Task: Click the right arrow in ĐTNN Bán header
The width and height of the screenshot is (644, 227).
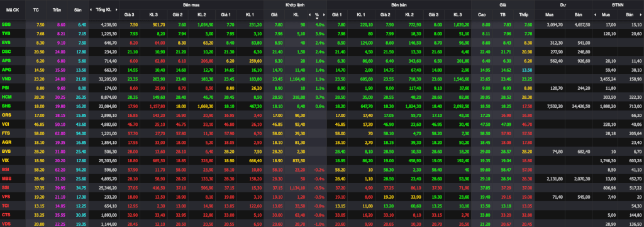Action: 641,15
